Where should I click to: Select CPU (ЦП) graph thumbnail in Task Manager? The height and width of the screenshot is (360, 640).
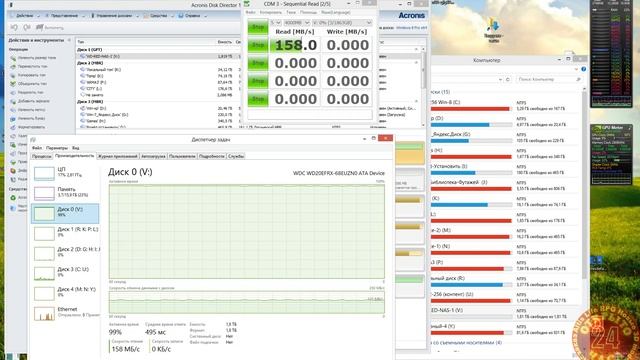(44, 173)
